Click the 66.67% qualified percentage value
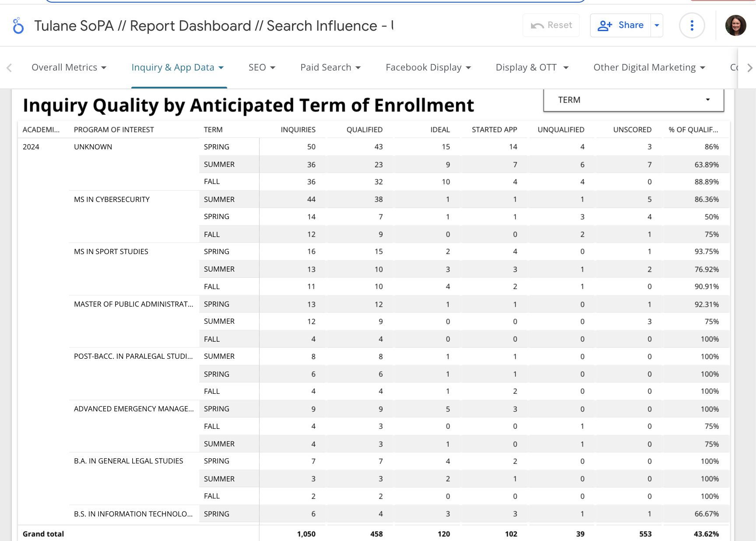The width and height of the screenshot is (756, 541). pos(707,514)
